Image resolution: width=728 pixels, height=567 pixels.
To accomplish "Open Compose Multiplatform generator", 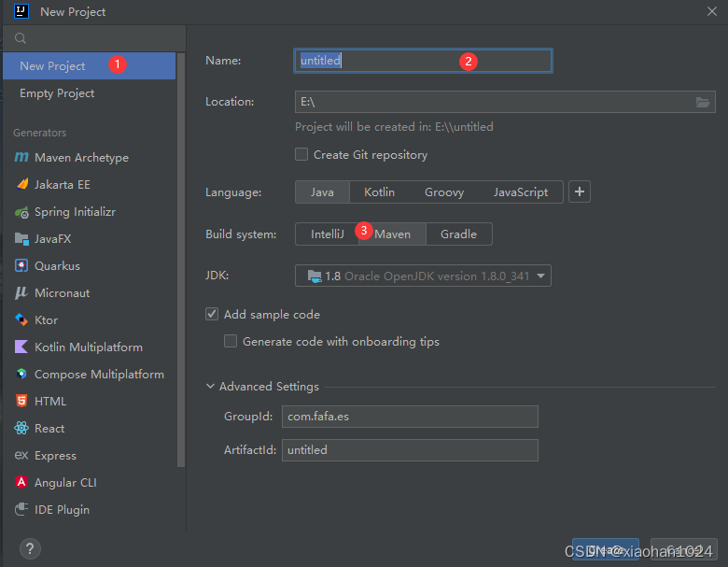I will [90, 374].
